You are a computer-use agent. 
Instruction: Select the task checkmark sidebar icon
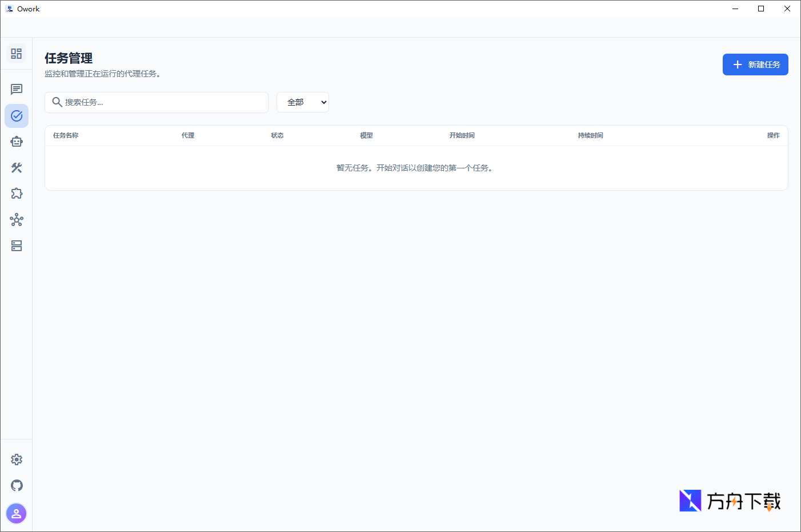17,116
